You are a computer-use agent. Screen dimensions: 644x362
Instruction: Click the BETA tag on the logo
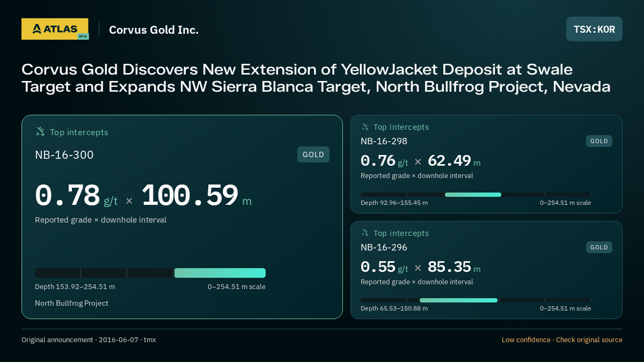point(83,36)
